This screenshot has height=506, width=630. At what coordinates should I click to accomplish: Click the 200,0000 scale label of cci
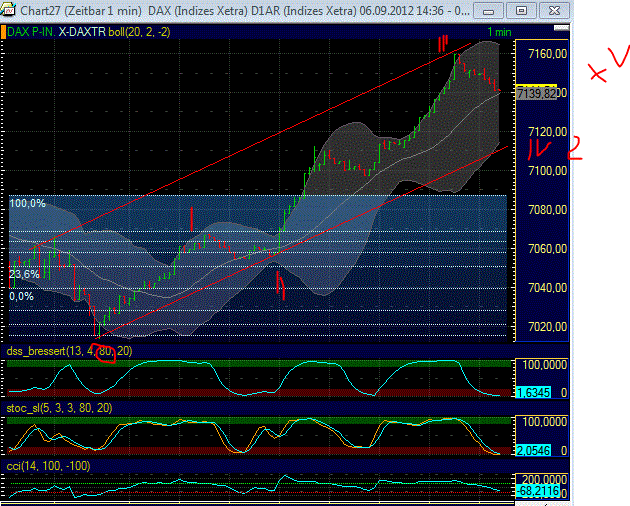[544, 479]
